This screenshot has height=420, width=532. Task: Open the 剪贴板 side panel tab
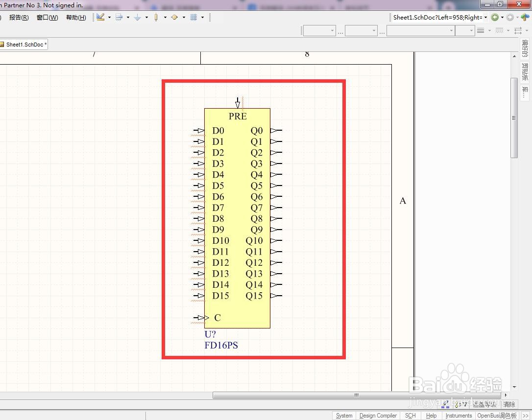pyautogui.click(x=525, y=71)
